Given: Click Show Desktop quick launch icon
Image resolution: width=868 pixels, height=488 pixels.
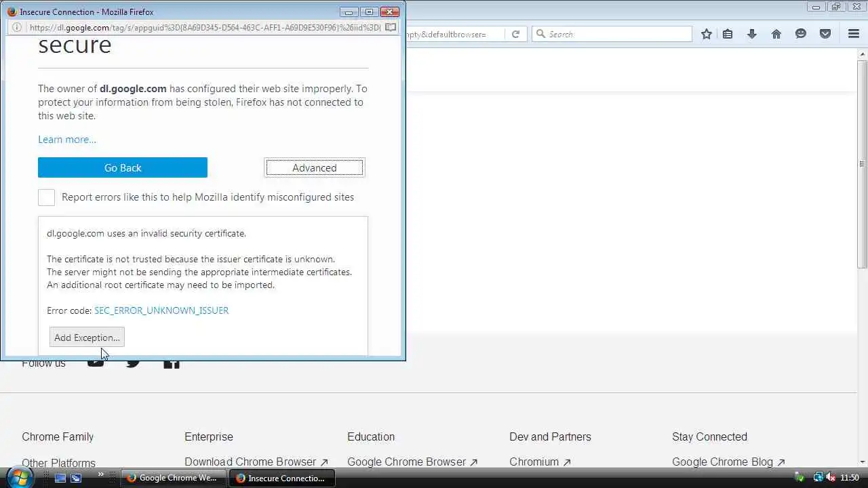Looking at the screenshot, I should point(60,478).
